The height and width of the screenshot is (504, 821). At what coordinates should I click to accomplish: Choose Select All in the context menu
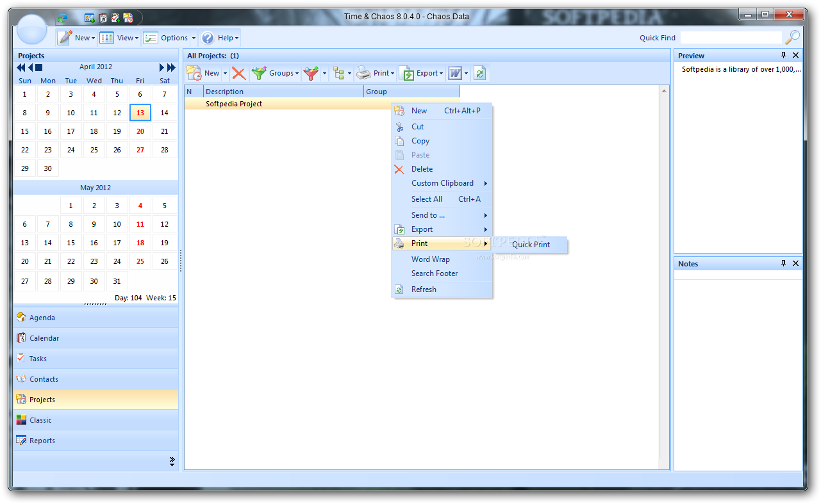click(x=442, y=199)
